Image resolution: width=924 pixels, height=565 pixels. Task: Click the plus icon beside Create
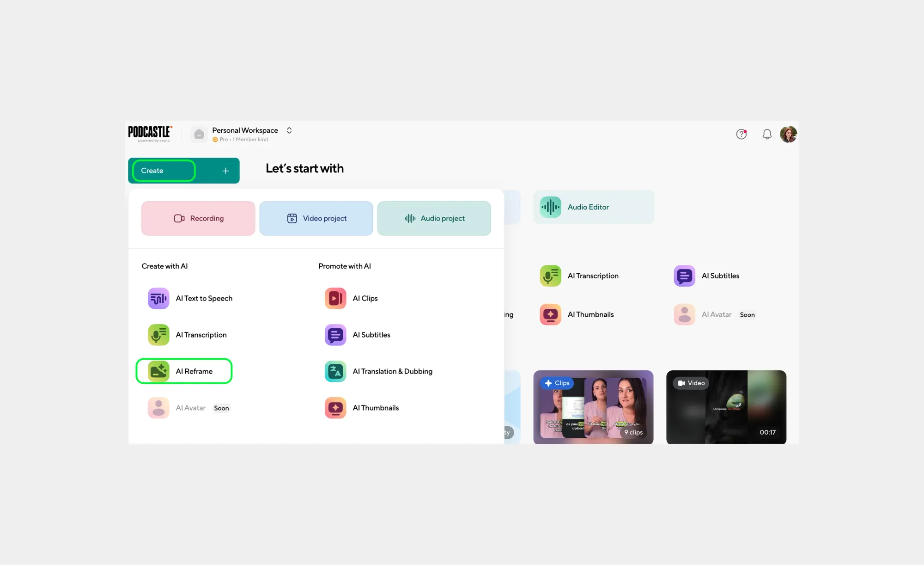[x=225, y=171]
